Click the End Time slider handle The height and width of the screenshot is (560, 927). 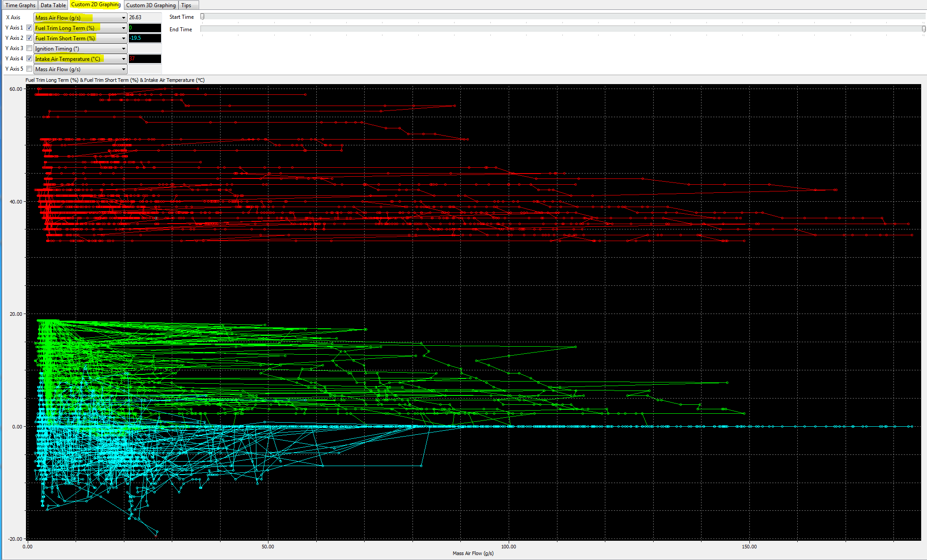923,29
